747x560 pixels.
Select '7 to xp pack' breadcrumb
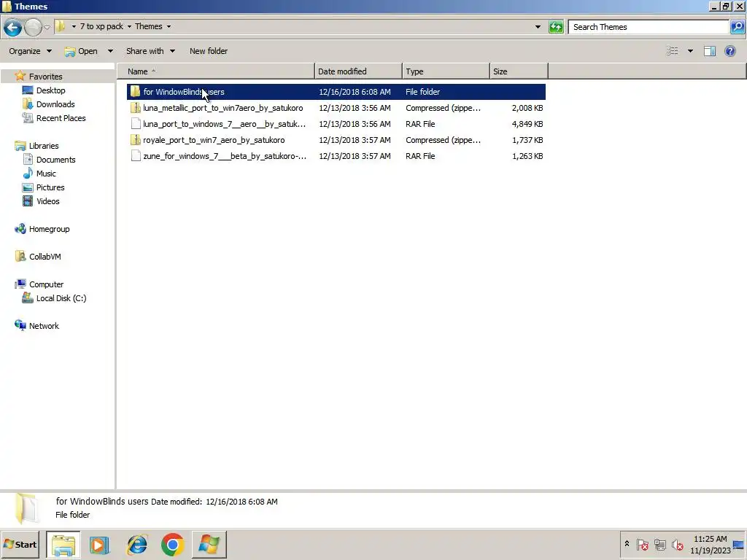click(x=101, y=26)
